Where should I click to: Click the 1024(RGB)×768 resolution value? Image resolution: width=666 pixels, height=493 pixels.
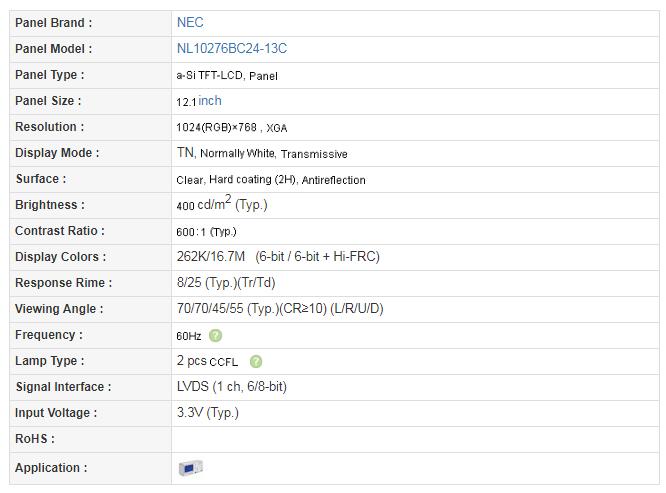click(x=216, y=127)
